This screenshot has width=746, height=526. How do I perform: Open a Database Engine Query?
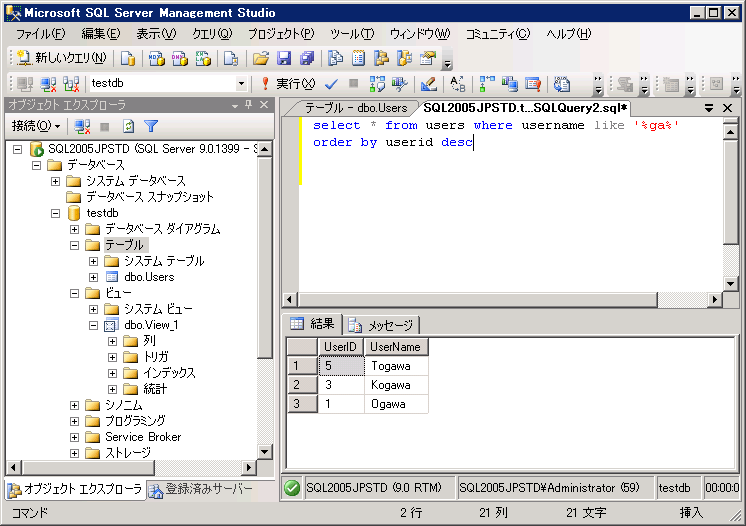click(x=127, y=58)
